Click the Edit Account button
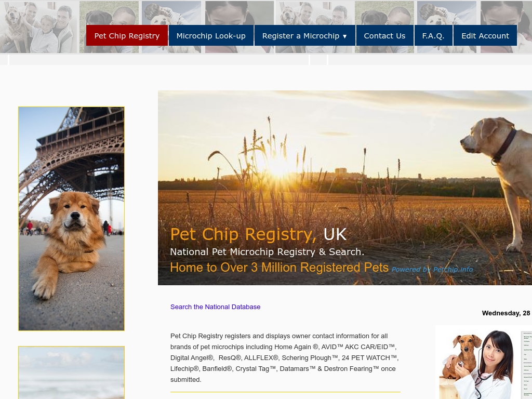 point(485,35)
